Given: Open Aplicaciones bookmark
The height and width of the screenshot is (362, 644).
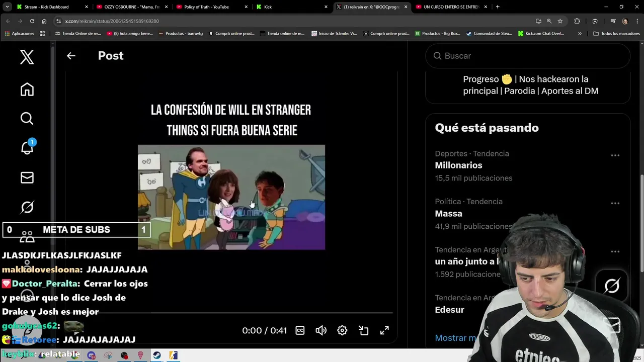Looking at the screenshot, I should pyautogui.click(x=20, y=34).
